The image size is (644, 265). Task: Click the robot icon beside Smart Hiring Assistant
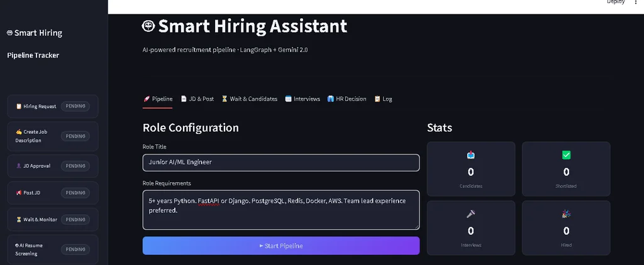click(148, 26)
